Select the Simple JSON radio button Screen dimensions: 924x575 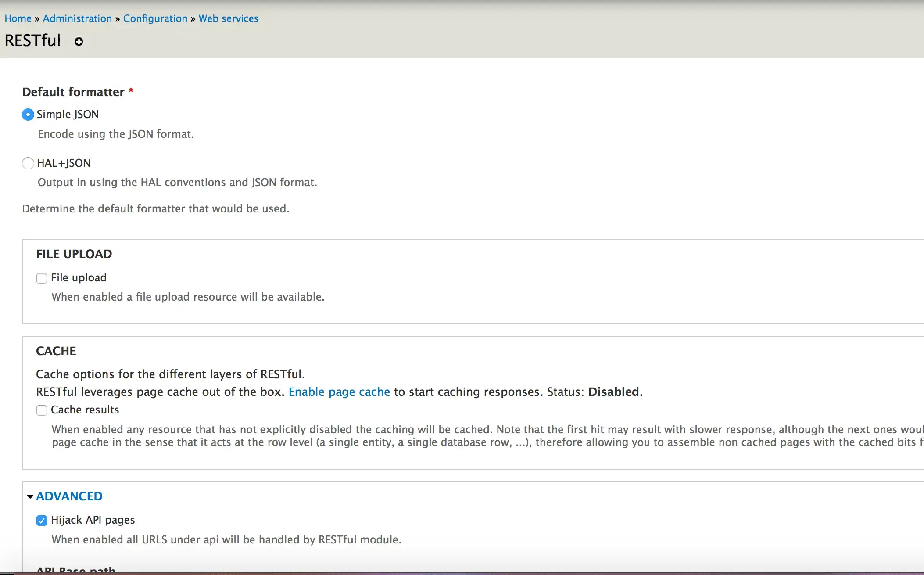(28, 115)
